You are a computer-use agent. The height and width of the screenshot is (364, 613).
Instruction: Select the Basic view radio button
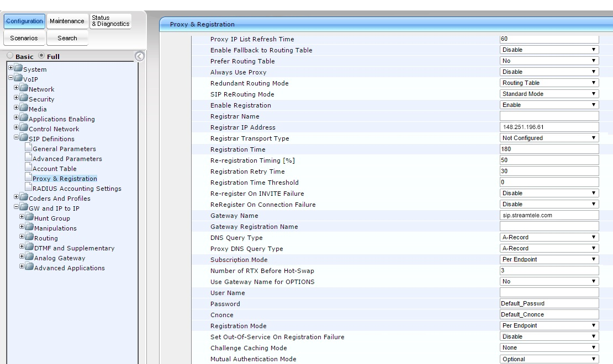point(10,57)
